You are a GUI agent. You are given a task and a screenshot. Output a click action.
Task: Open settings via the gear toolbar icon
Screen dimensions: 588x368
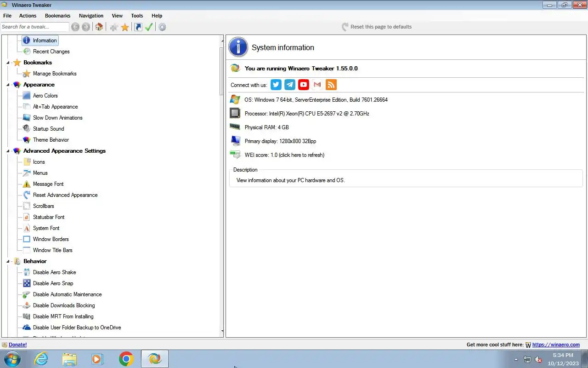162,27
